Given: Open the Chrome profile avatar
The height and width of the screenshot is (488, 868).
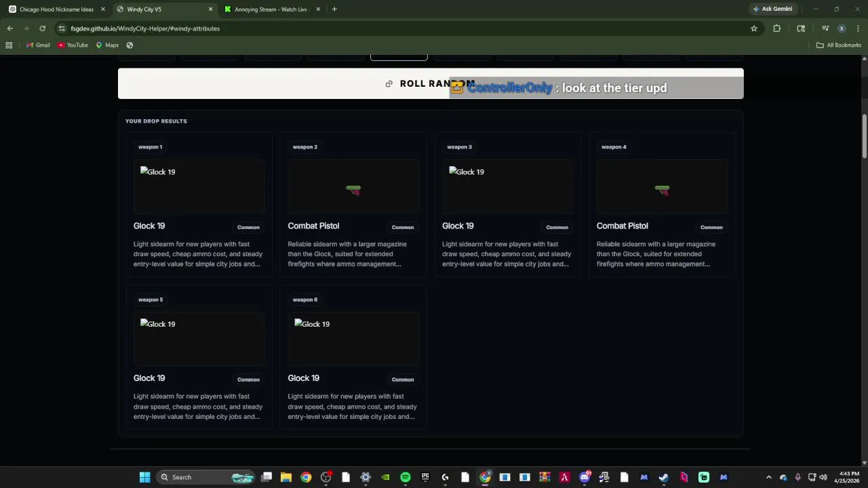Looking at the screenshot, I should point(842,28).
